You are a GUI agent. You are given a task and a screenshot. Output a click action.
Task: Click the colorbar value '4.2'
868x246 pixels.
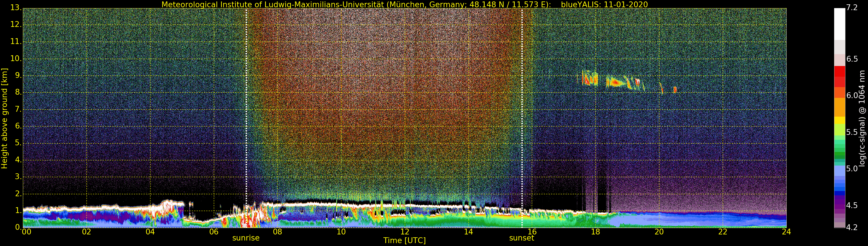click(x=852, y=227)
